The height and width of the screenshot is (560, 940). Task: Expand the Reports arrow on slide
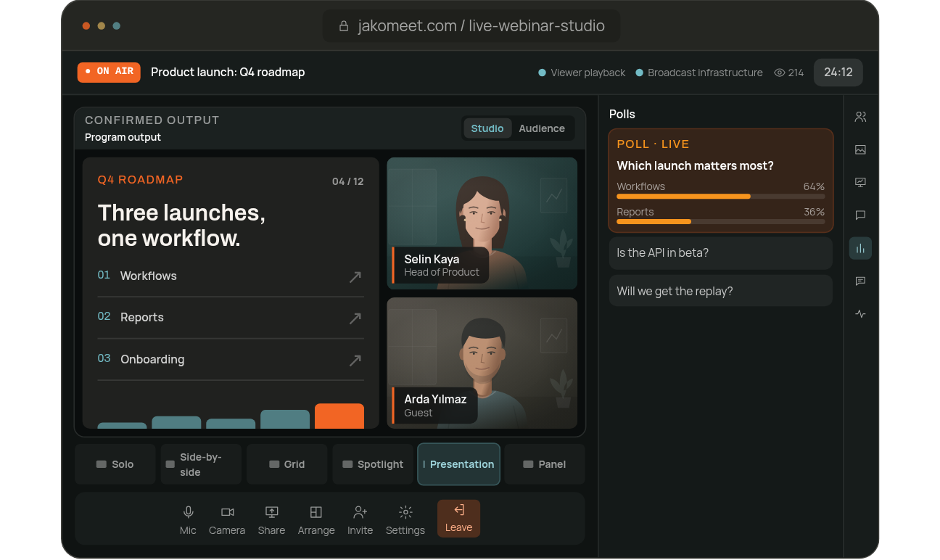click(355, 318)
